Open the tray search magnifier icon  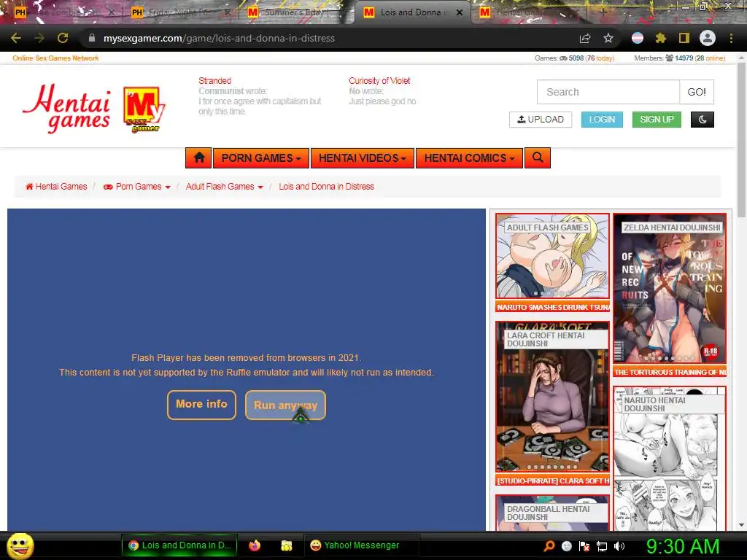coord(549,546)
